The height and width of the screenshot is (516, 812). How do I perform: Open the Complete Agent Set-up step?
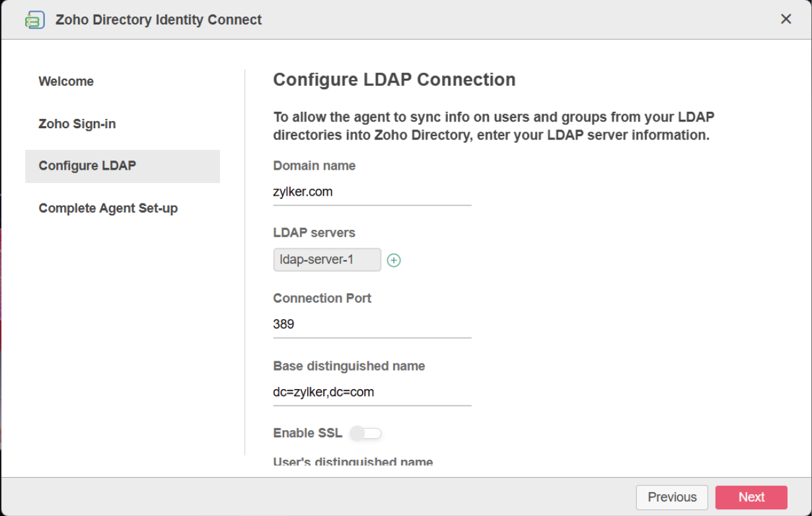click(108, 208)
